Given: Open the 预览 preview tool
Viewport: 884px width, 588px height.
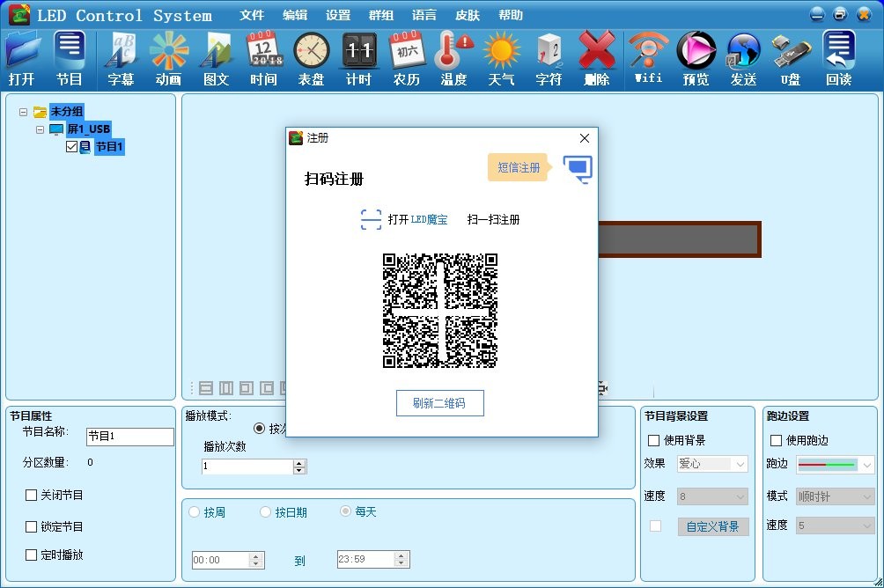Looking at the screenshot, I should tap(696, 57).
